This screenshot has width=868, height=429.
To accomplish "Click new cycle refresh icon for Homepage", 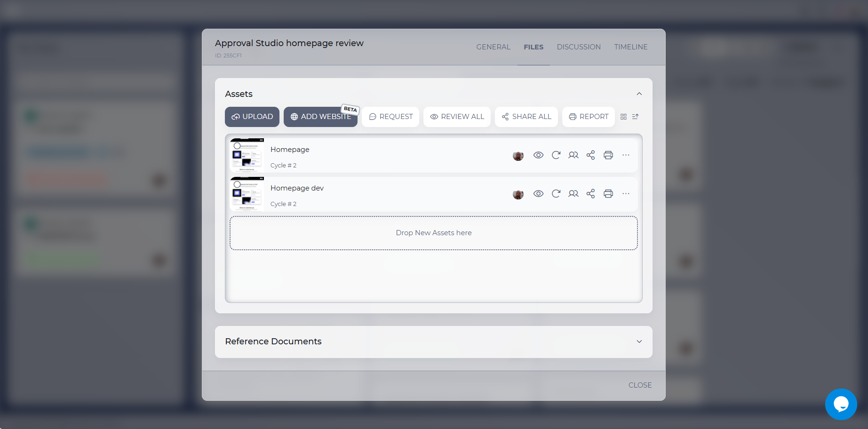I will point(556,155).
